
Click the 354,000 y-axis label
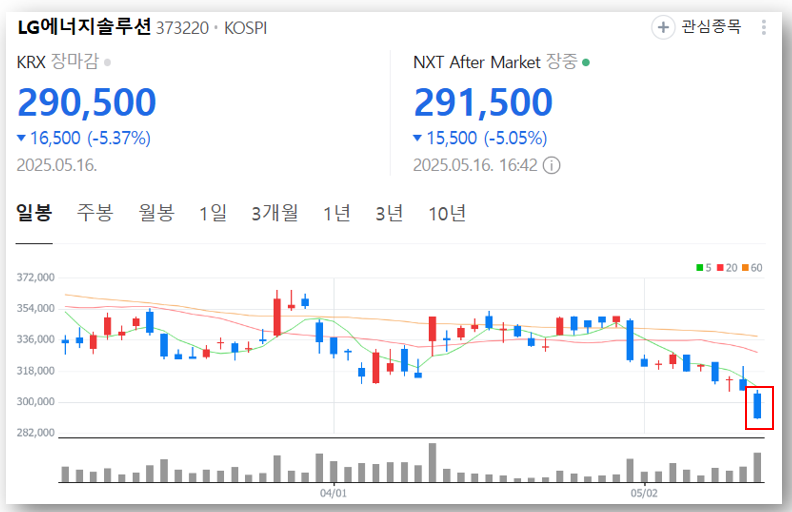point(36,308)
